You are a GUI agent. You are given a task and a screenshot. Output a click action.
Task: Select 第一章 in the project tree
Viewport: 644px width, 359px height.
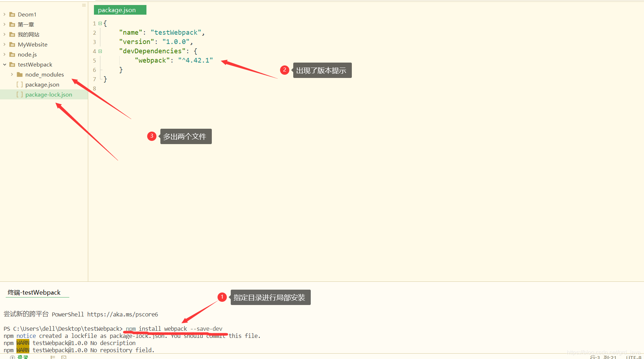pos(26,24)
